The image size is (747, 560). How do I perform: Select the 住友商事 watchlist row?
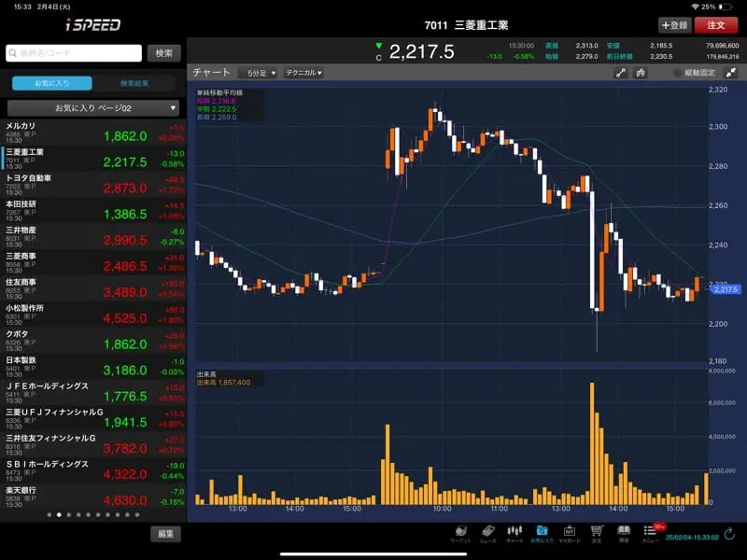92,288
